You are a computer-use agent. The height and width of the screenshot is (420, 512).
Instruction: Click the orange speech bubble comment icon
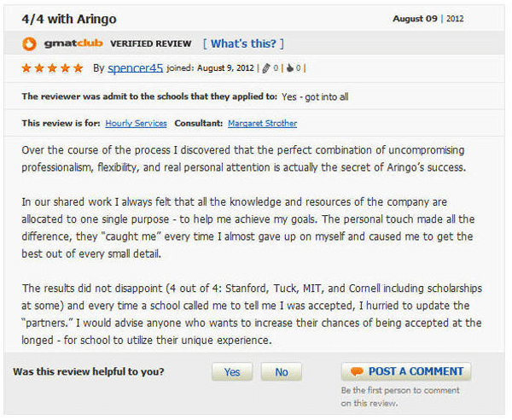click(357, 371)
